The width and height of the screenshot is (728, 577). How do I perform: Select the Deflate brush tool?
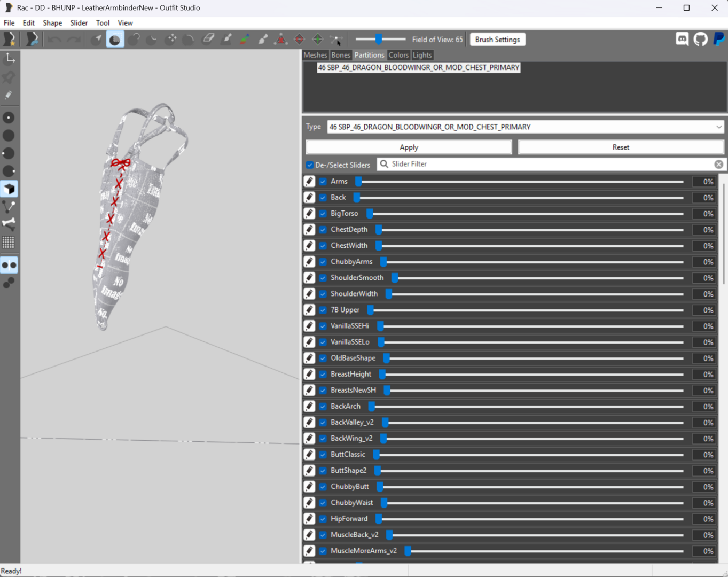[152, 40]
